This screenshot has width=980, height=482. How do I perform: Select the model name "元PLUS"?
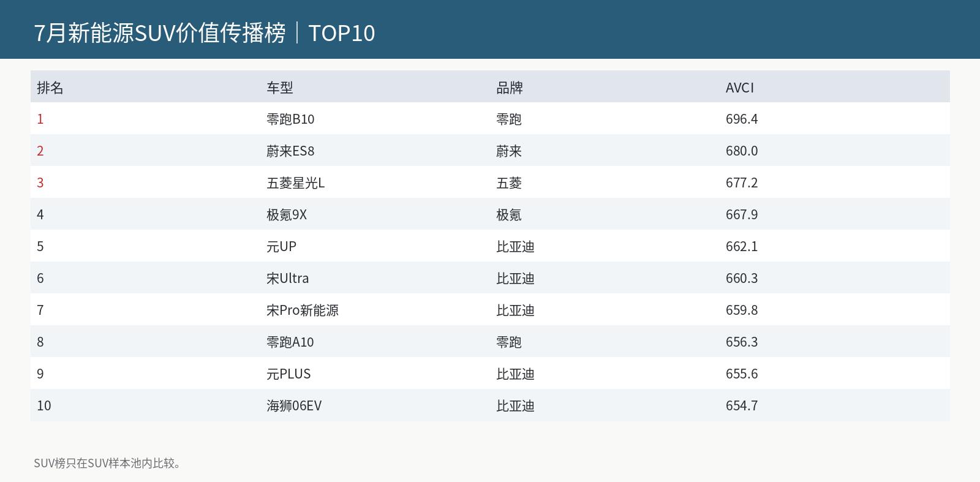(x=288, y=374)
